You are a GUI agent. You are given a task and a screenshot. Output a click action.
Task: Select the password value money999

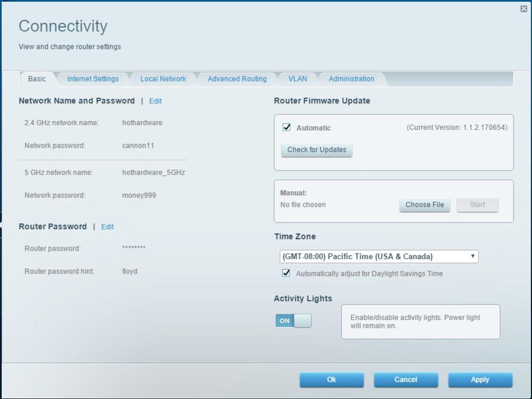(139, 196)
